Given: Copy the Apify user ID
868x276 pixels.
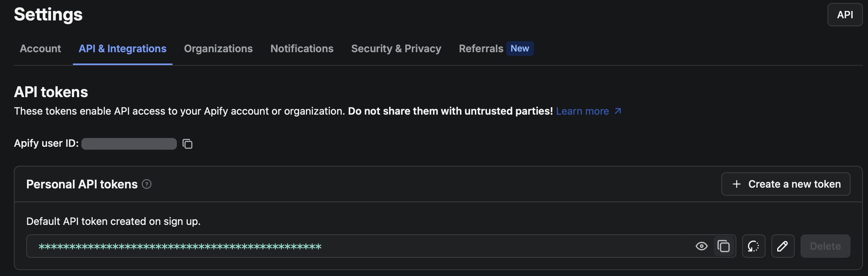Looking at the screenshot, I should (187, 144).
